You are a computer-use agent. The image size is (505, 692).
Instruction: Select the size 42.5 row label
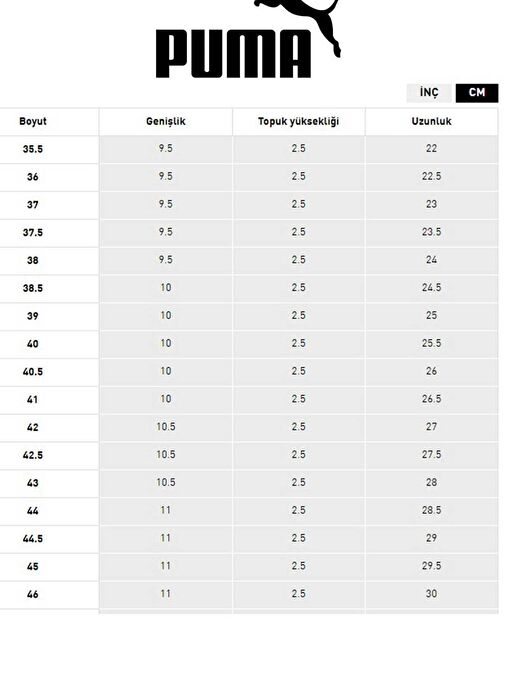[33, 455]
